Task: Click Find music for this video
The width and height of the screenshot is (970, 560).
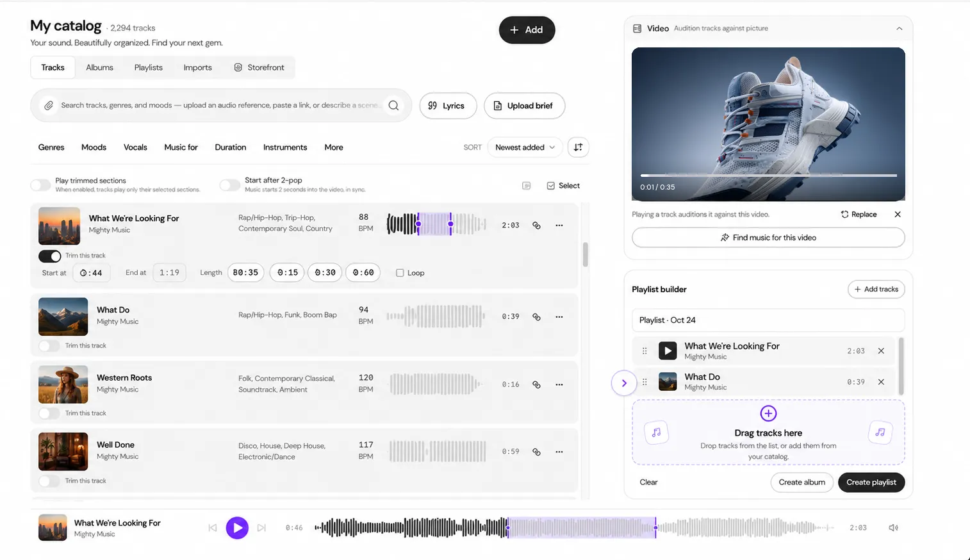Action: click(768, 238)
